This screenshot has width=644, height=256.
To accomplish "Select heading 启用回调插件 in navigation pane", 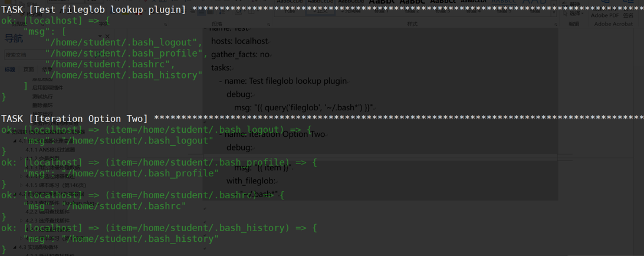I will tap(48, 87).
